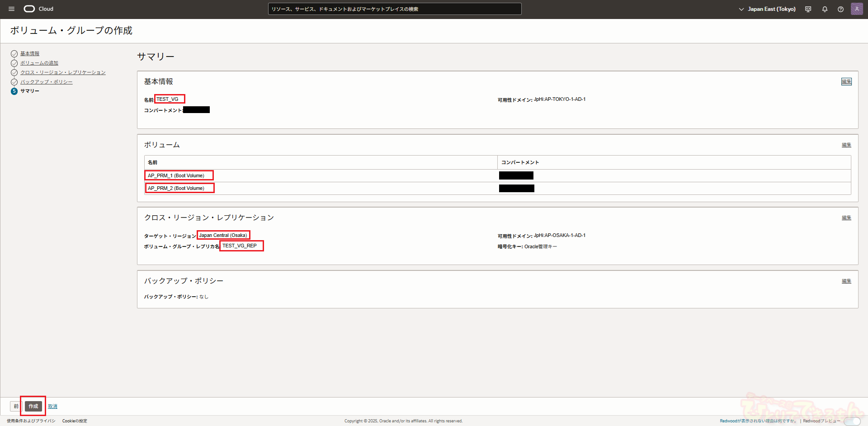
Task: Click the current step 5 circle icon
Action: [14, 91]
